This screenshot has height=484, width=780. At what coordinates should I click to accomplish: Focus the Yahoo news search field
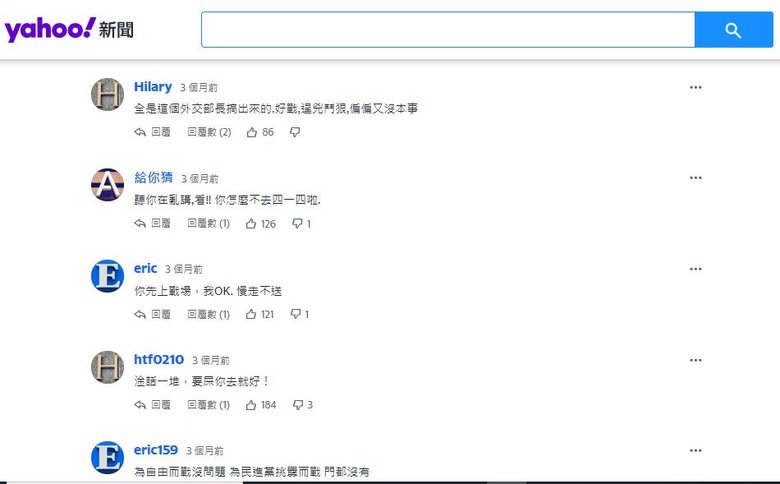click(448, 30)
